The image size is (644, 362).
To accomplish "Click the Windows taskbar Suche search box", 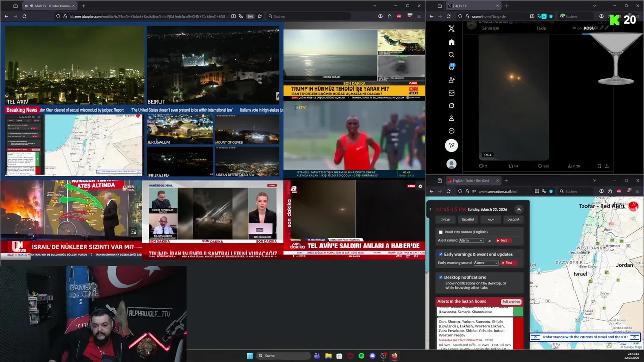I will [x=283, y=356].
